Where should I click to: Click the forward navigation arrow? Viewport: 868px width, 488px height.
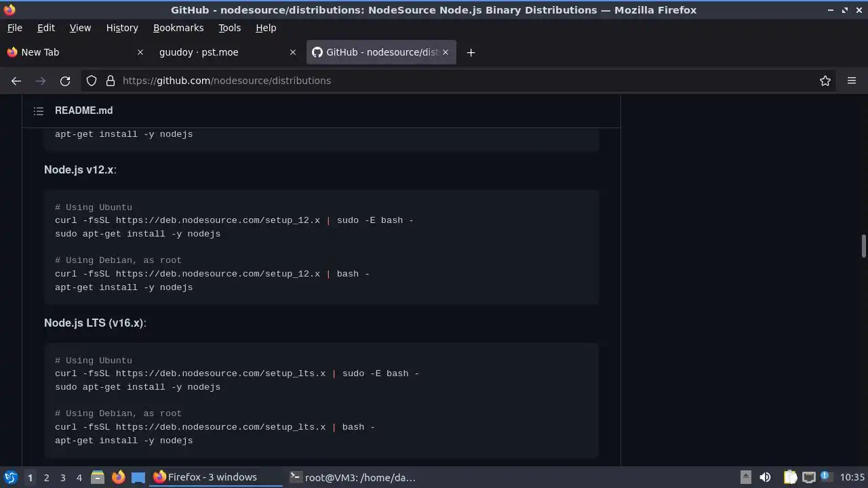41,81
